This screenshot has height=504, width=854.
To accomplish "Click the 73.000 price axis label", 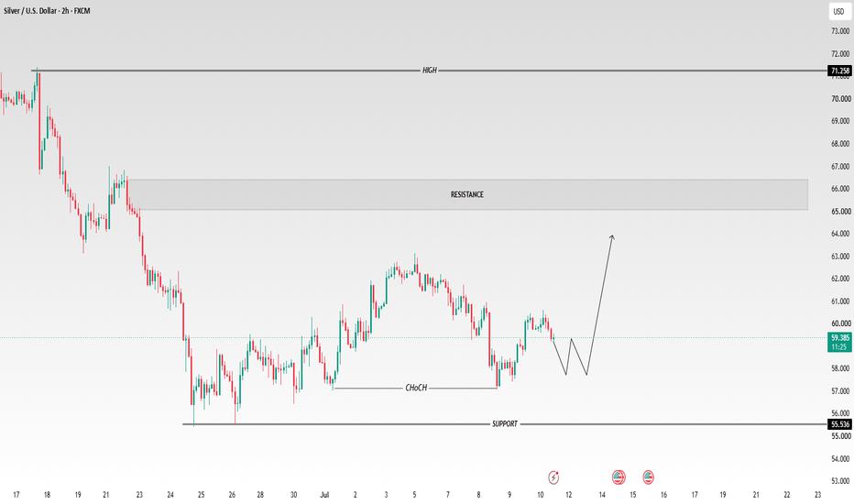I will coord(840,31).
